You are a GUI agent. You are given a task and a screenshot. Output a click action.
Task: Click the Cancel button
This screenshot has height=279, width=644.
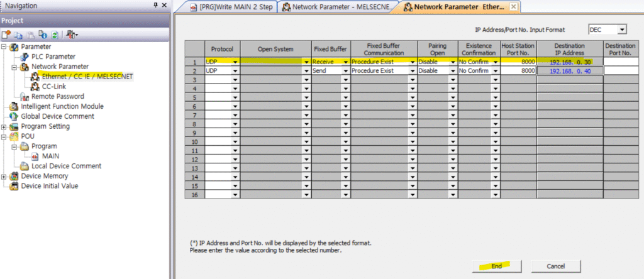coord(554,266)
